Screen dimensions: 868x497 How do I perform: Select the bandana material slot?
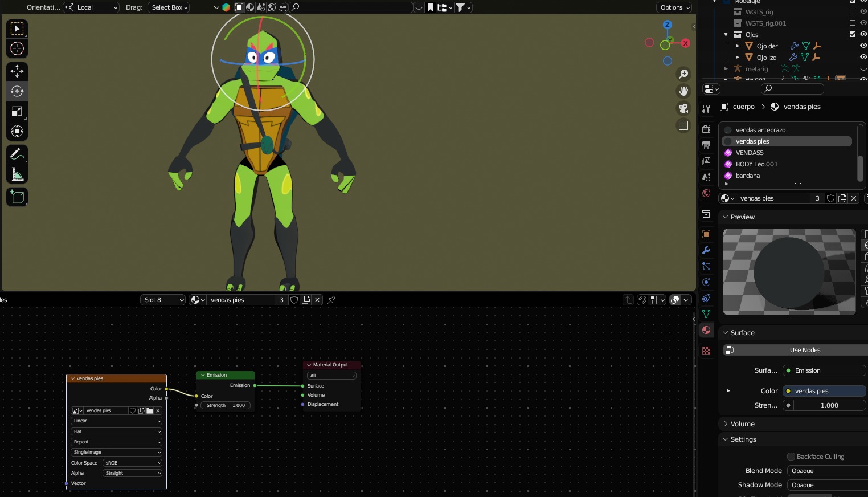[787, 176]
